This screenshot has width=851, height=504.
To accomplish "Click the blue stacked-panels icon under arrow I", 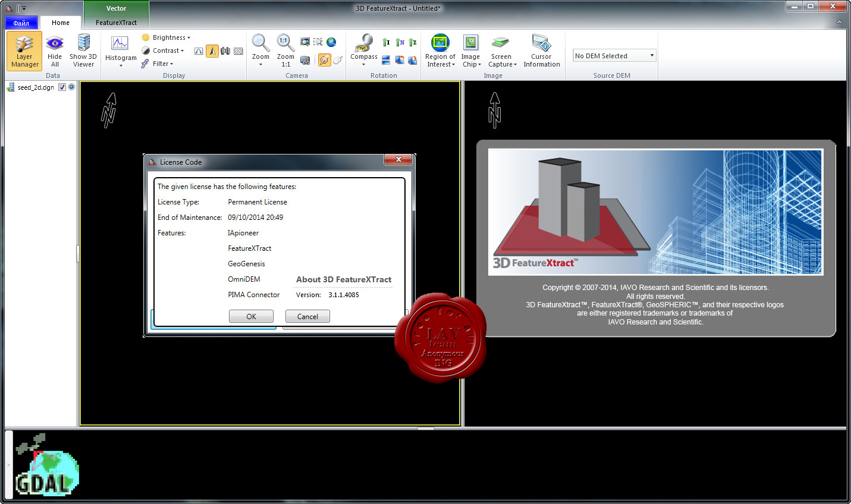I will [x=386, y=60].
